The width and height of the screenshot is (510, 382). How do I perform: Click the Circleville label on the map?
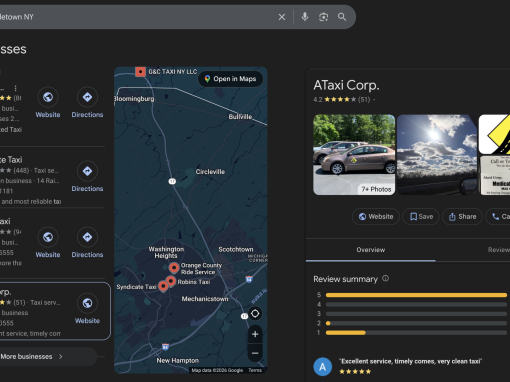click(x=210, y=172)
